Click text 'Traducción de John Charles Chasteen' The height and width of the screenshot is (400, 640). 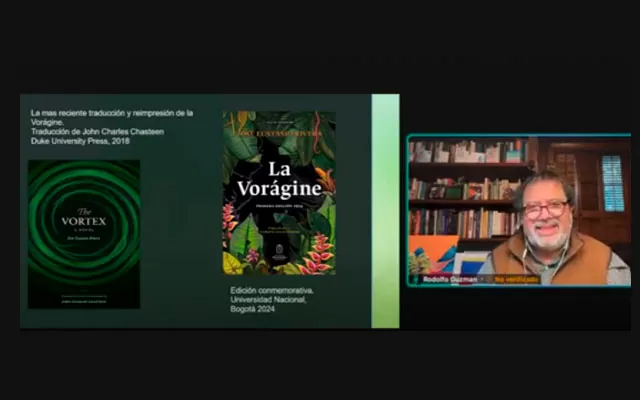(x=98, y=132)
